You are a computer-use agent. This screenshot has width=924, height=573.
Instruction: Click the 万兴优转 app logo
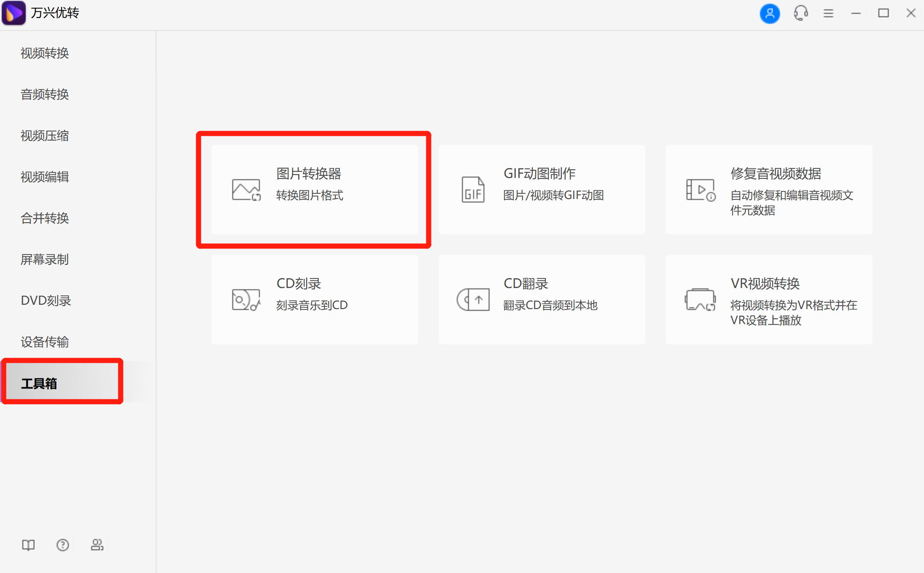pos(13,13)
